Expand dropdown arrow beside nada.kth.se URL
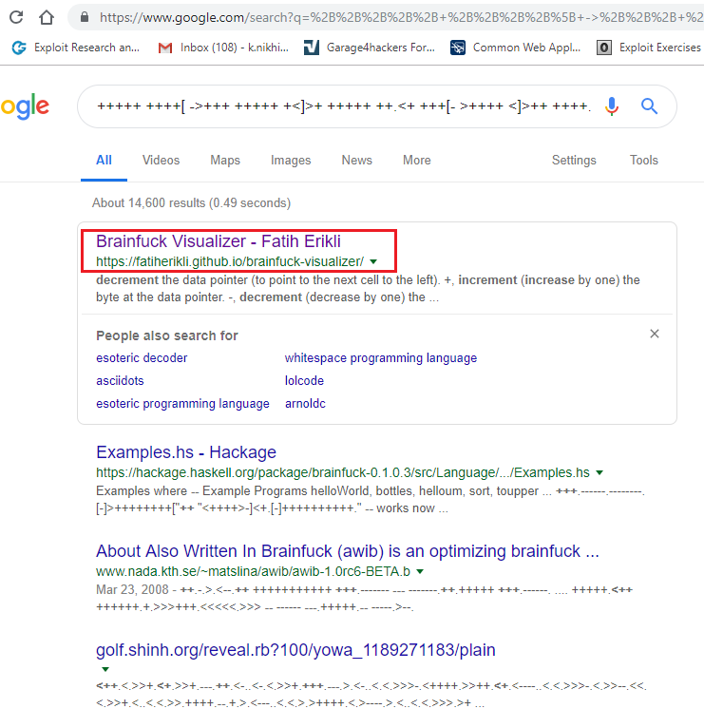Screen dimensions: 704x728 tap(420, 572)
